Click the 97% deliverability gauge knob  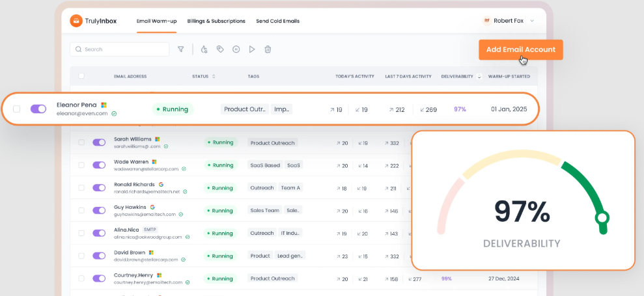[602, 217]
